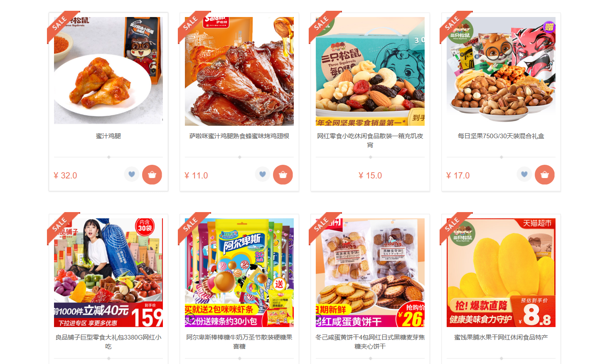View the dried mango 蜜饯果脯 image

[x=501, y=273]
